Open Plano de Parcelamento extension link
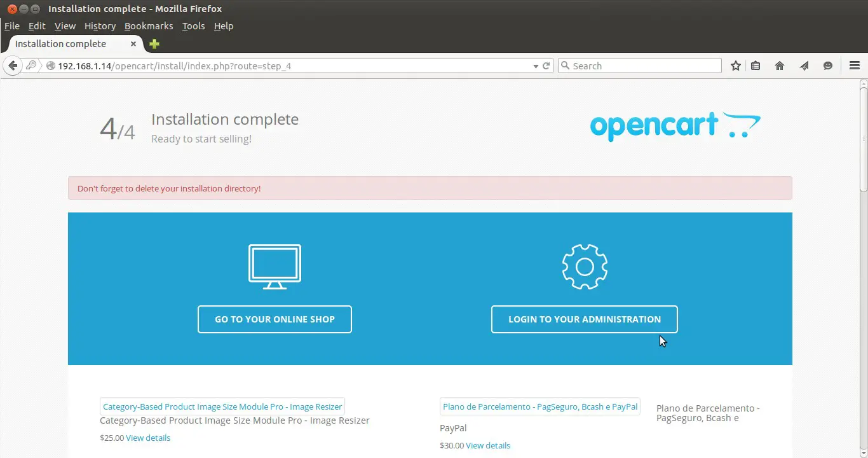The height and width of the screenshot is (458, 868). point(540,406)
